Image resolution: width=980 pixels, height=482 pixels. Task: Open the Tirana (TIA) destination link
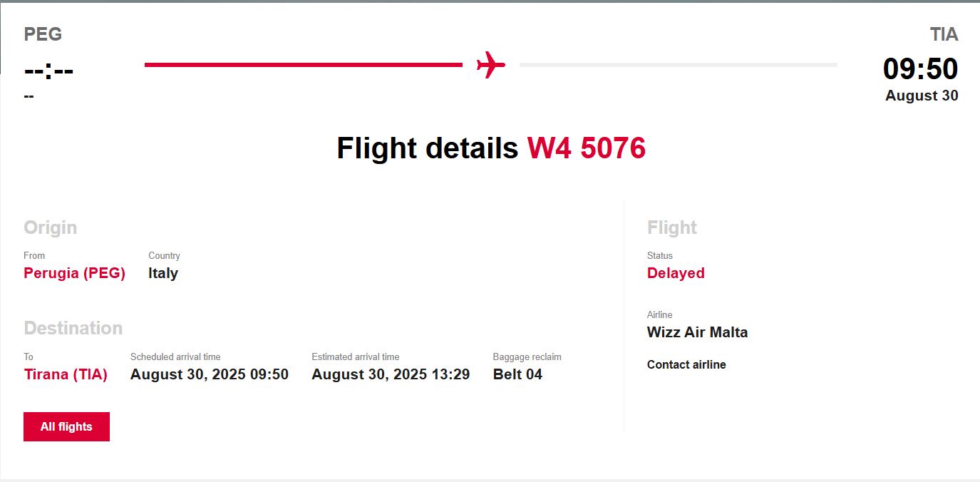click(x=66, y=374)
